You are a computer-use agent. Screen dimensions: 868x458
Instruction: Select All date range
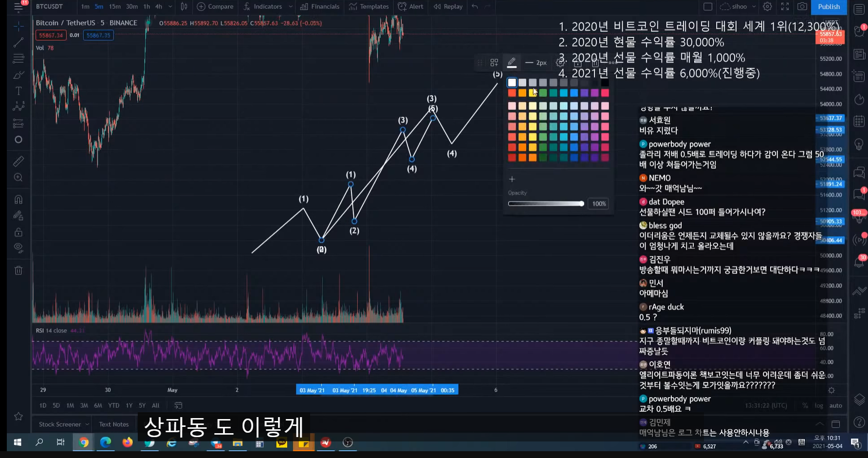[x=155, y=405]
